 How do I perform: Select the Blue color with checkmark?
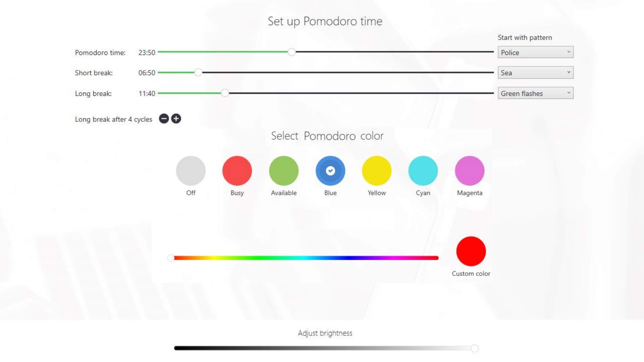(x=330, y=171)
